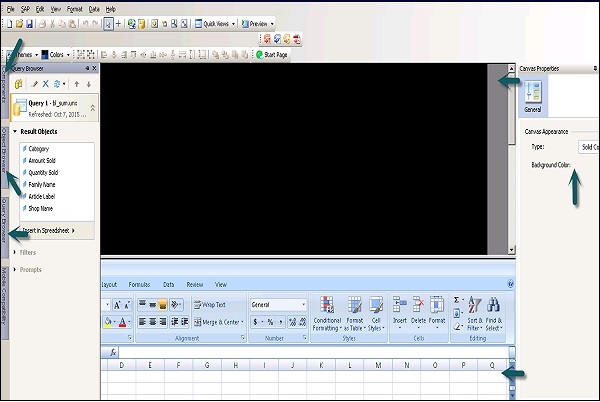Click the spreadsheet formula bar input
Image resolution: width=600 pixels, height=402 pixels.
(x=313, y=352)
